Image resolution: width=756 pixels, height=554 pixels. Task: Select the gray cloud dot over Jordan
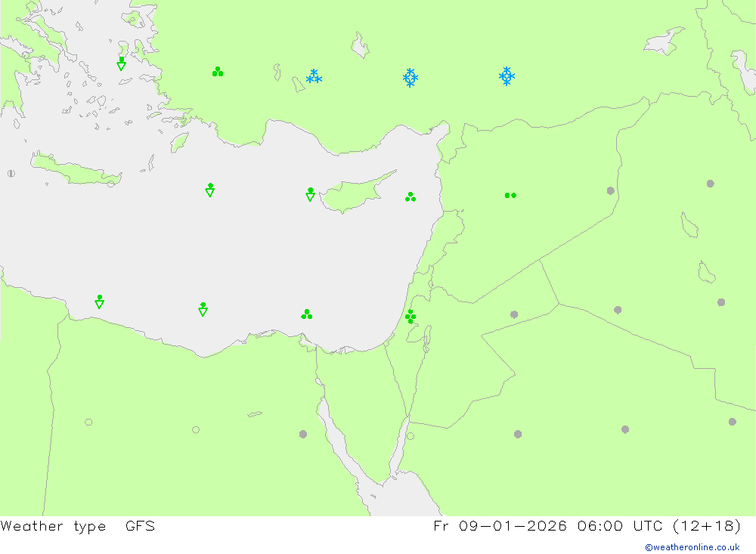click(x=514, y=314)
